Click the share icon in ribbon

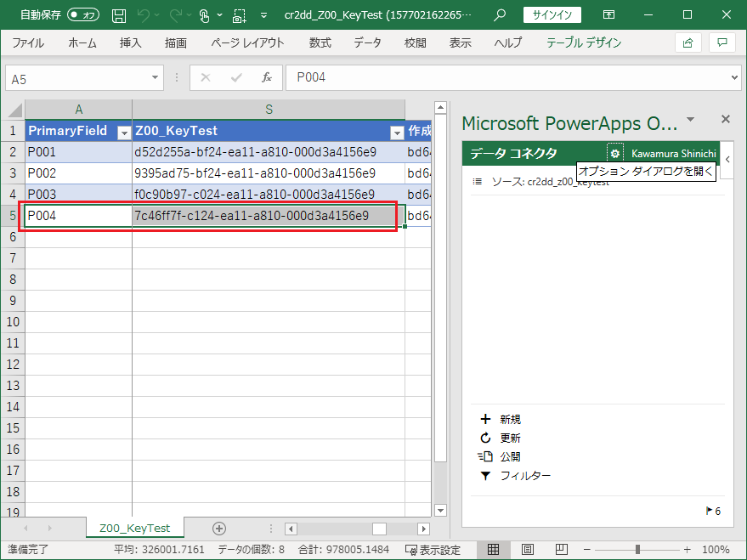(688, 42)
